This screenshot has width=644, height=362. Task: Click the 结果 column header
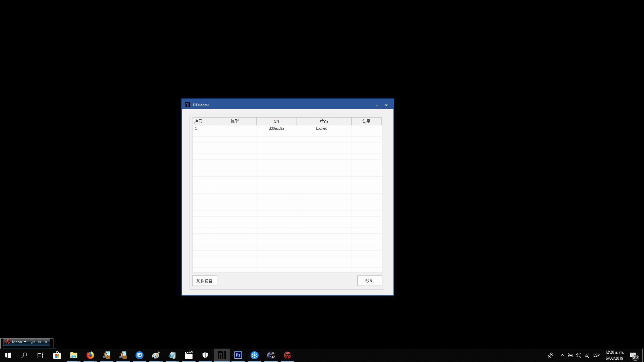point(367,121)
